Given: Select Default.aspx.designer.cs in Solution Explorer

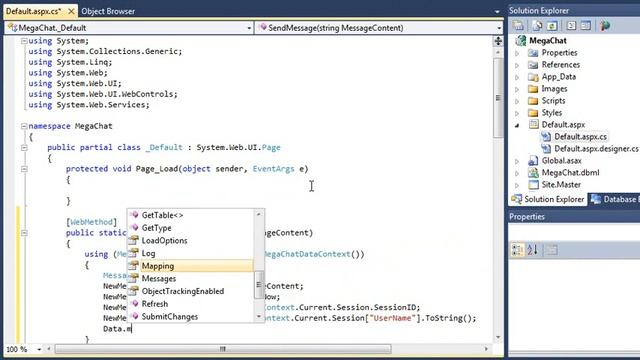Looking at the screenshot, I should (596, 149).
